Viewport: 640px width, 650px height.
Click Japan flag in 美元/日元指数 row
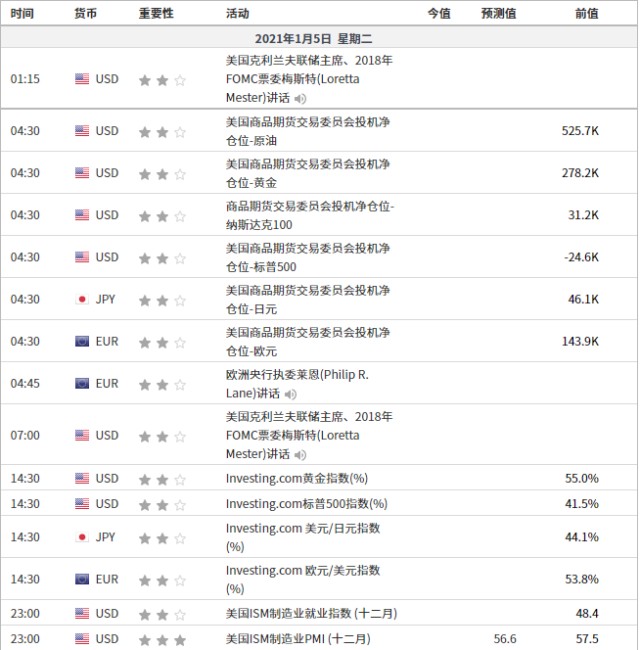82,537
